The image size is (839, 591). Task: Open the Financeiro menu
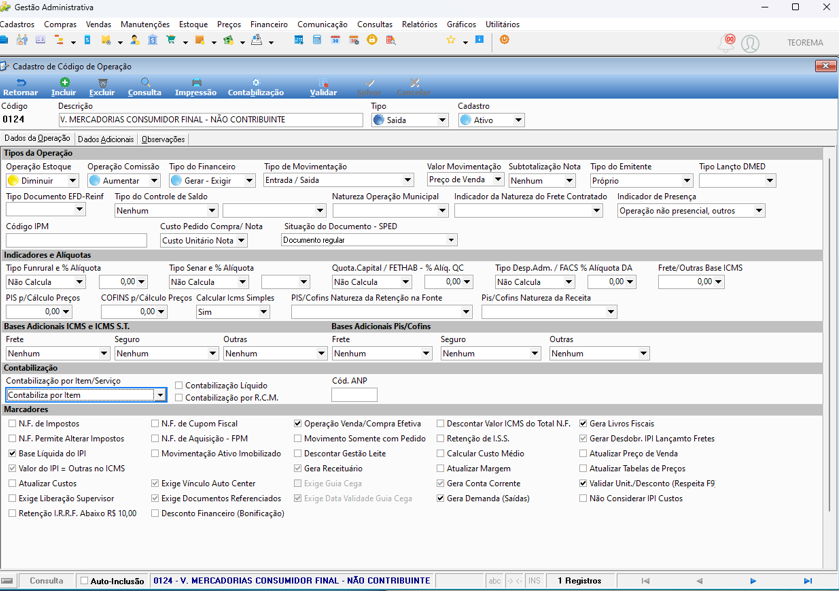point(269,25)
